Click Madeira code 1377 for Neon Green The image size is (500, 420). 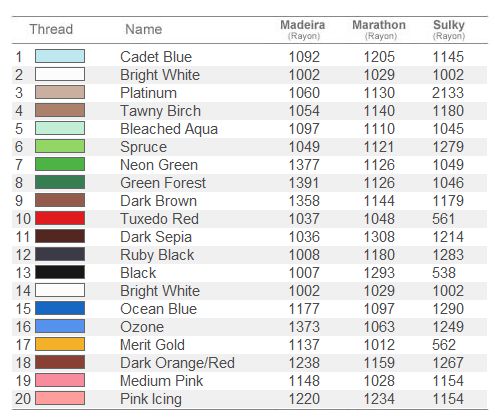pyautogui.click(x=304, y=165)
